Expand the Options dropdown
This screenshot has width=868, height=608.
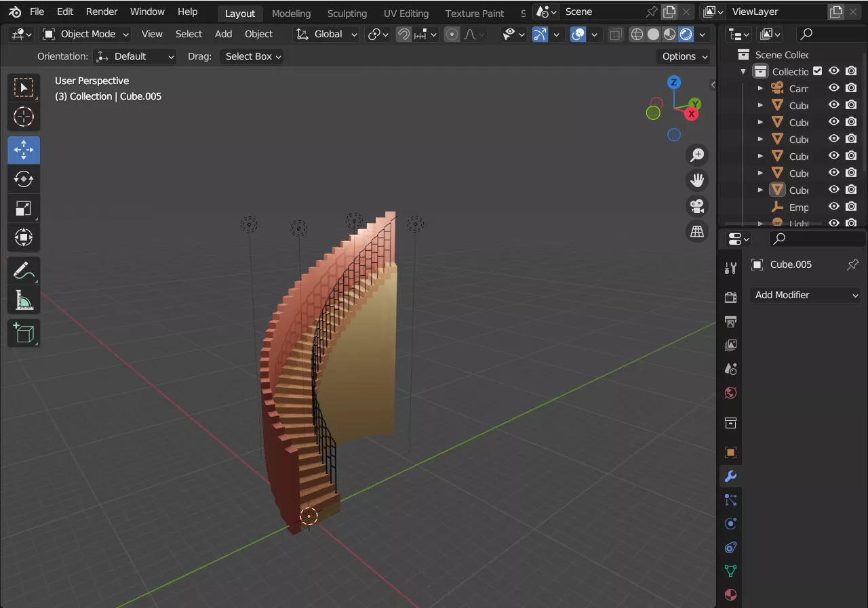click(x=683, y=56)
